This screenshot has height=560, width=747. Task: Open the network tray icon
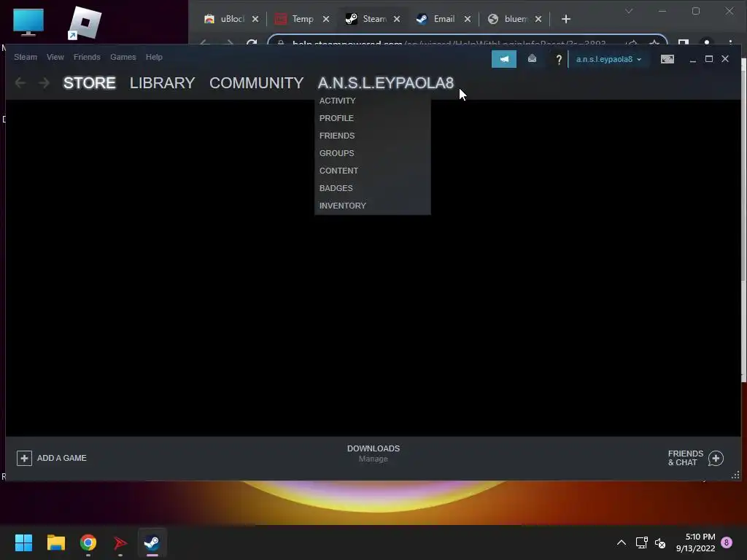pos(641,542)
